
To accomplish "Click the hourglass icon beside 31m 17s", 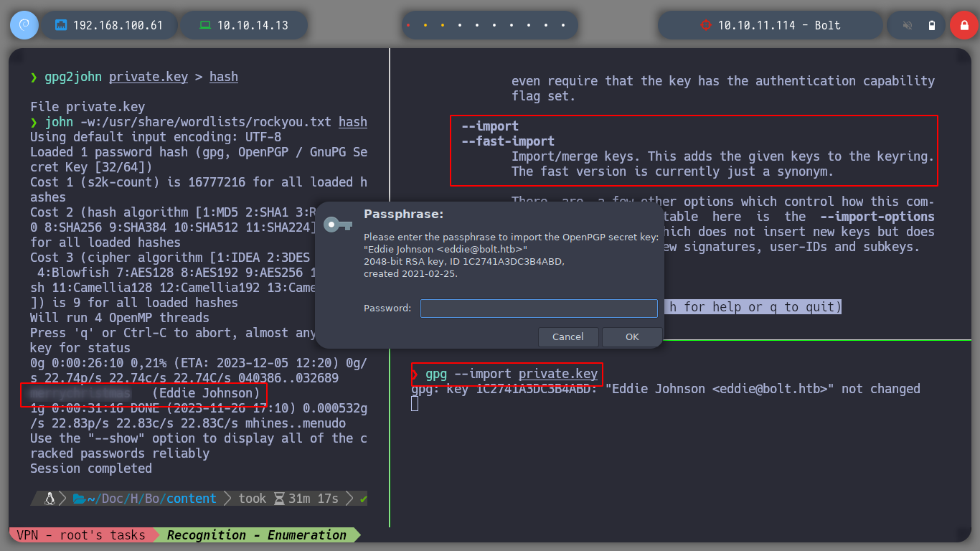I will click(x=279, y=498).
